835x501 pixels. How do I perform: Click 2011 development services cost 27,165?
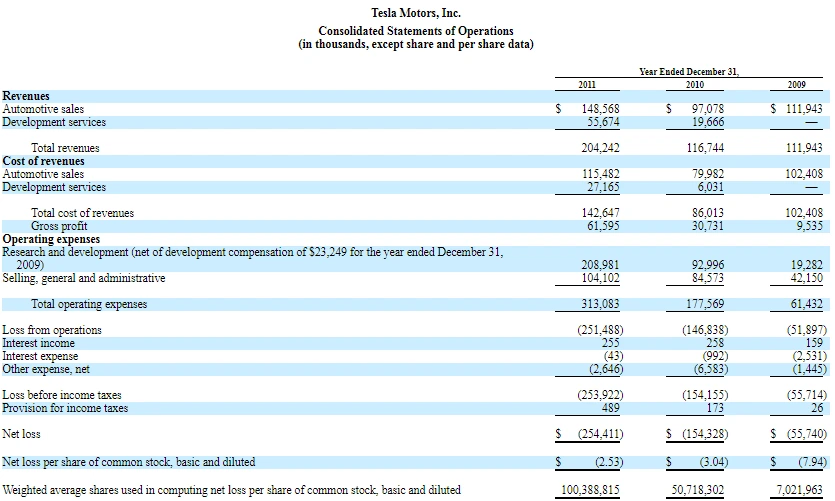pos(603,187)
